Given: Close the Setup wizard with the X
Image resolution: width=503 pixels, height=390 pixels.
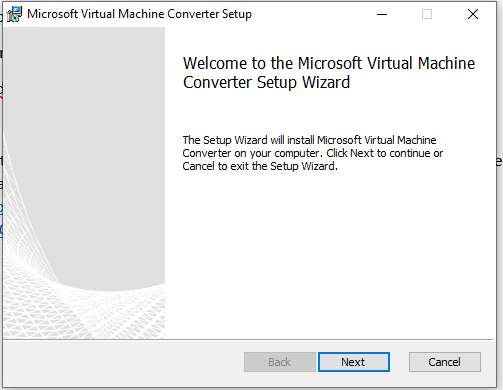Looking at the screenshot, I should tap(473, 14).
